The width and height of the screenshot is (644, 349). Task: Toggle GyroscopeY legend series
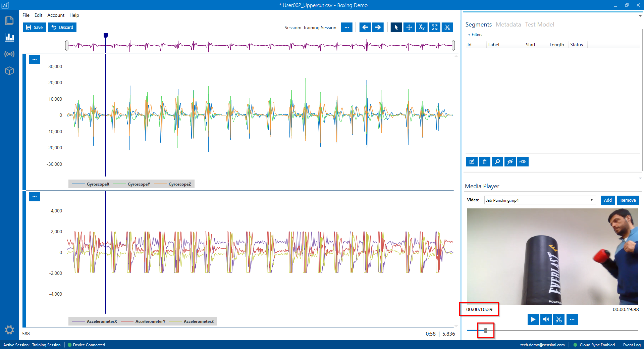pos(131,184)
